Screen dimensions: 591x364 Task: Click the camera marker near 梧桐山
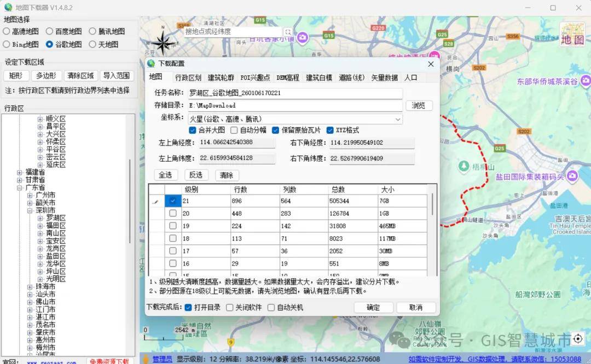point(463,166)
